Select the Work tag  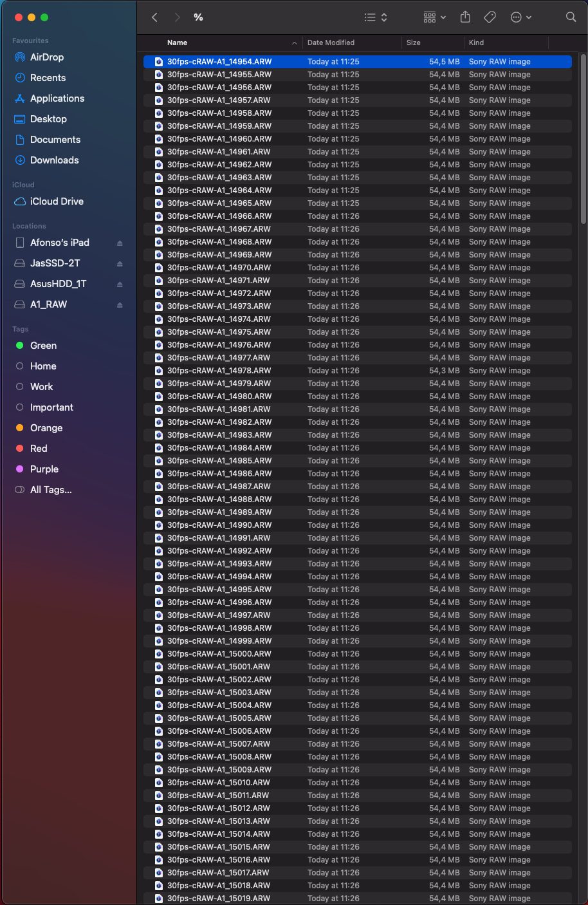(42, 387)
